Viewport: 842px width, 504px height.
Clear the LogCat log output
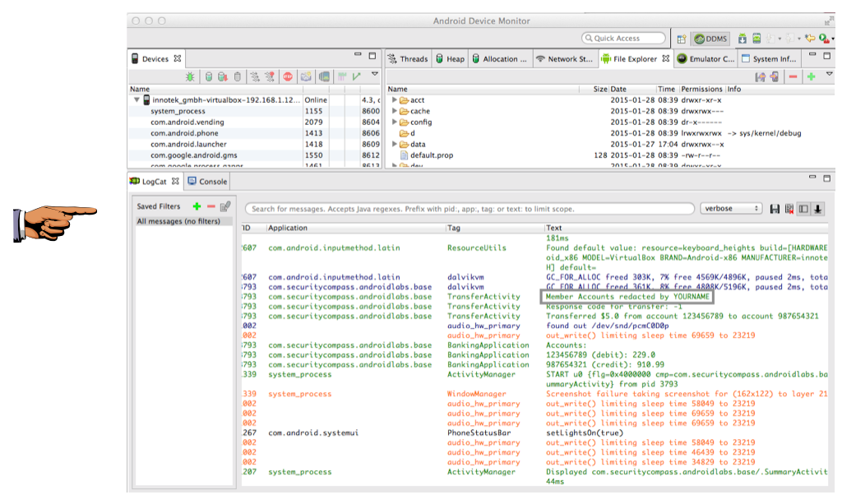[789, 209]
